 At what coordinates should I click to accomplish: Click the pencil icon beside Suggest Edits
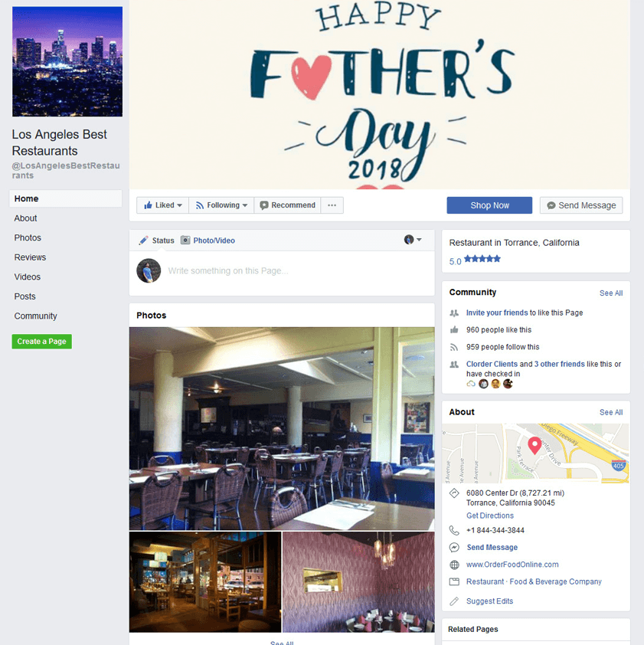(x=454, y=601)
